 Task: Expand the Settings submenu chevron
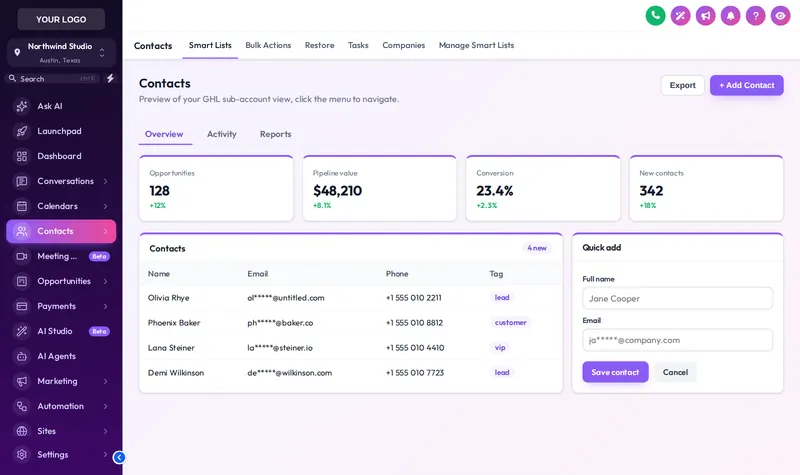click(106, 454)
